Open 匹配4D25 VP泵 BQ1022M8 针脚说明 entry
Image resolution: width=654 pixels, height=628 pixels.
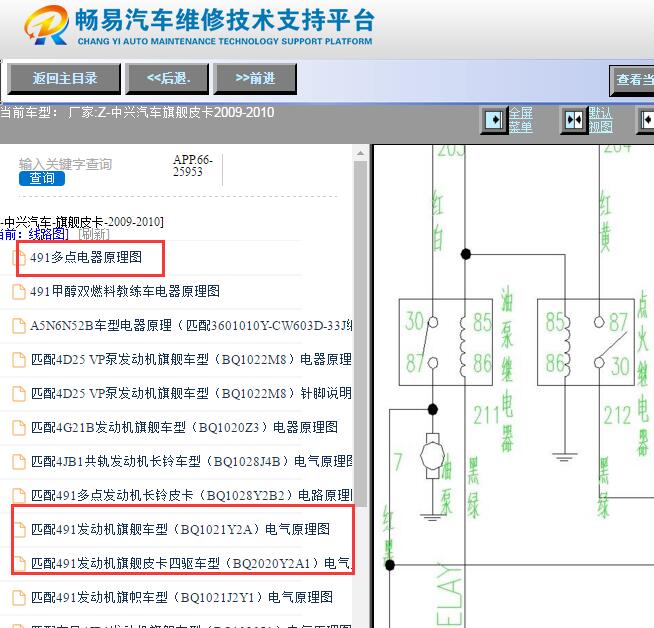pos(191,393)
